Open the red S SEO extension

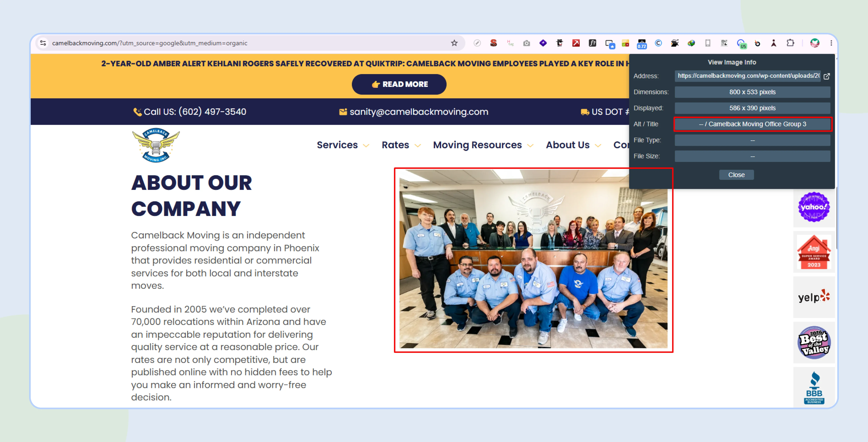point(493,43)
